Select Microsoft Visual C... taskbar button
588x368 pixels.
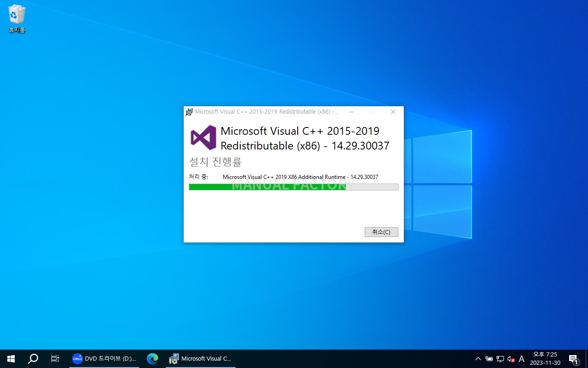tap(201, 359)
